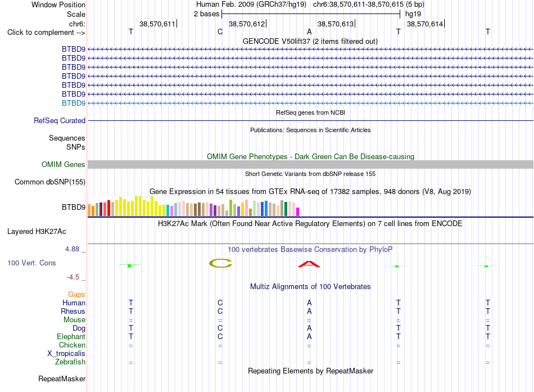534x392 pixels.
Task: Click the hg19 label next to the scale bar
Action: (413, 14)
